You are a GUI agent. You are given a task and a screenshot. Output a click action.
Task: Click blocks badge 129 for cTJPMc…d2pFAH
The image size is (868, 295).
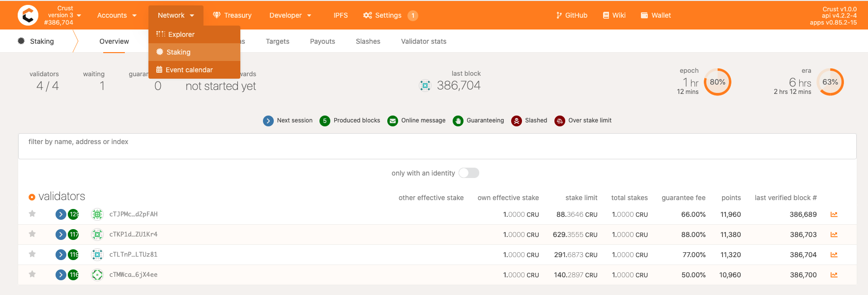click(73, 214)
